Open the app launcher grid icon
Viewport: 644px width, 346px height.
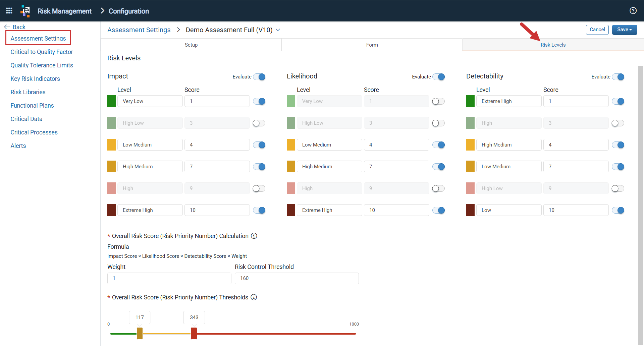tap(9, 11)
